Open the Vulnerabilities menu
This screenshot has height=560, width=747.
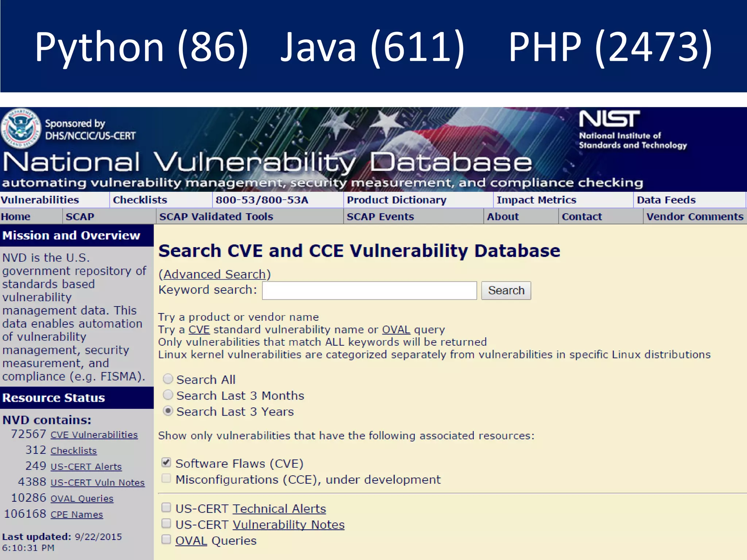(40, 200)
